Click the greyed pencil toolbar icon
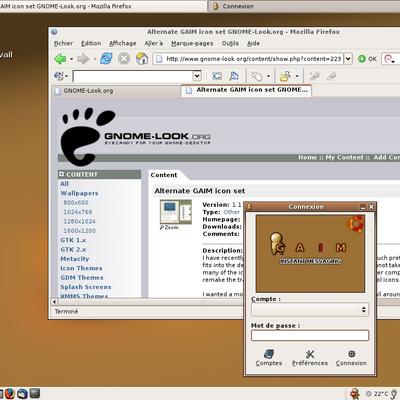This screenshot has height=400, width=400. coord(314,76)
